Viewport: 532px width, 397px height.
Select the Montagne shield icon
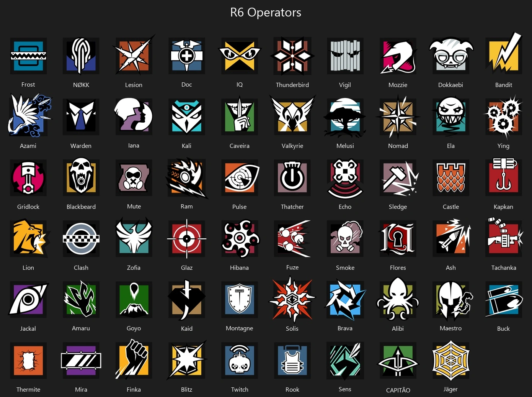(240, 300)
